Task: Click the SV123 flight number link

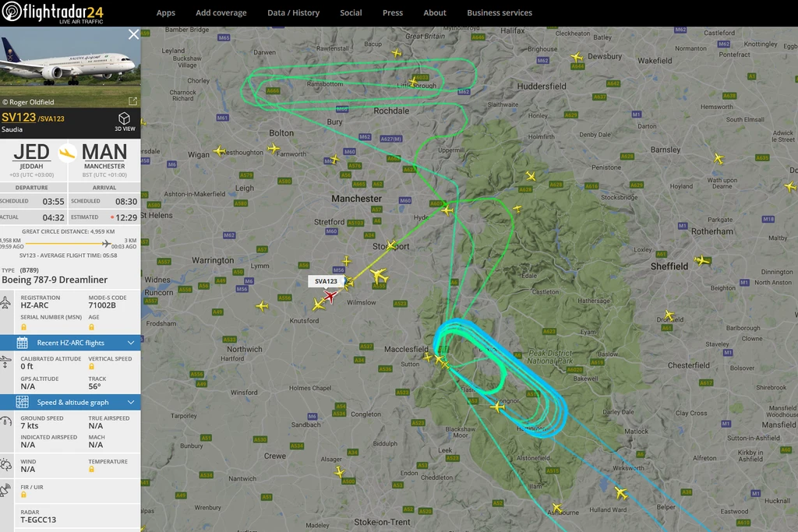Action: pyautogui.click(x=19, y=118)
